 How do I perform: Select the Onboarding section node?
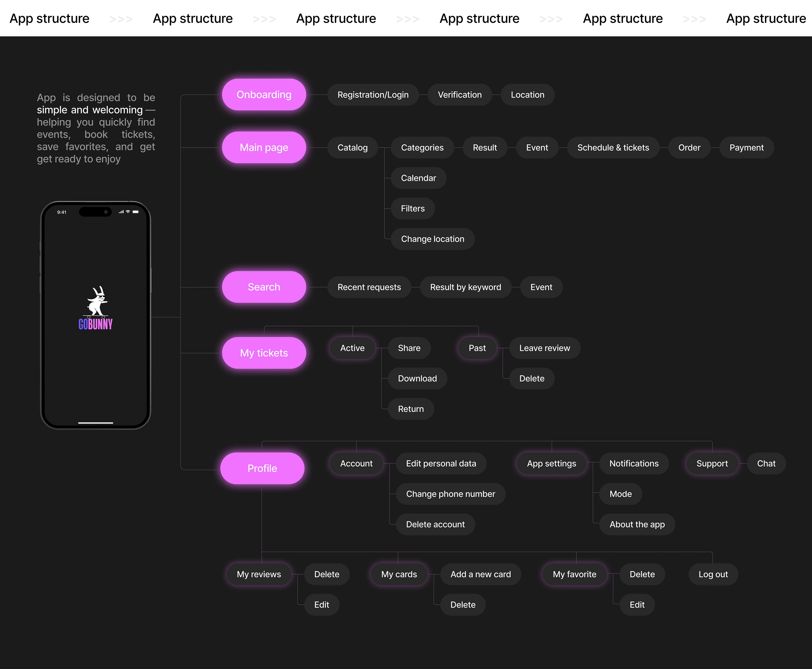(264, 95)
